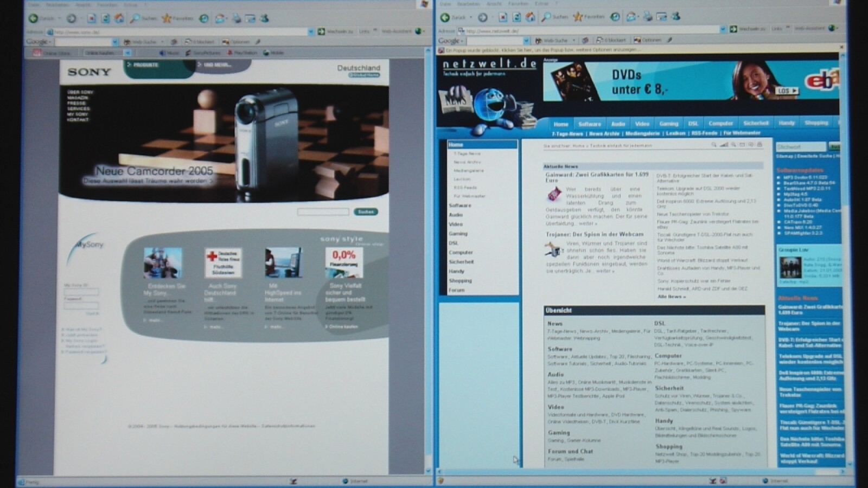Click the Sony page search field

pos(323,212)
